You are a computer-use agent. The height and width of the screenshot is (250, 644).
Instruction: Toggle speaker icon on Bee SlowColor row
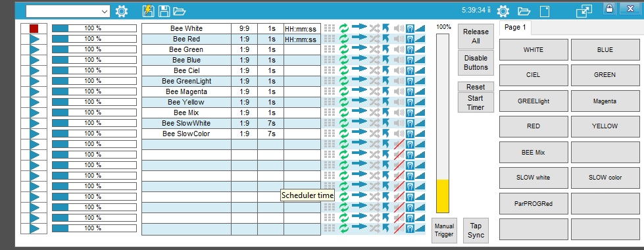[x=399, y=134]
